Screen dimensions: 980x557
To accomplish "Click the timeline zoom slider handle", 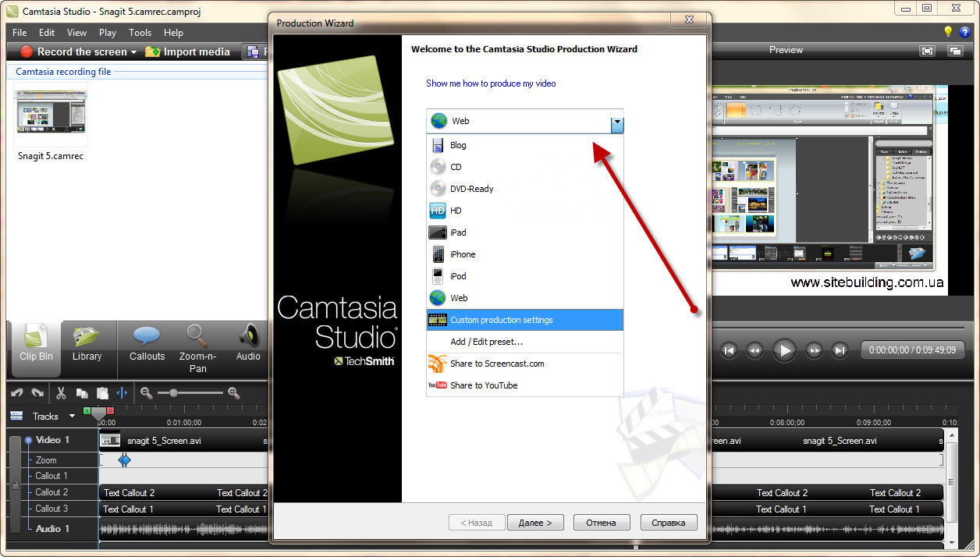I will pyautogui.click(x=172, y=393).
